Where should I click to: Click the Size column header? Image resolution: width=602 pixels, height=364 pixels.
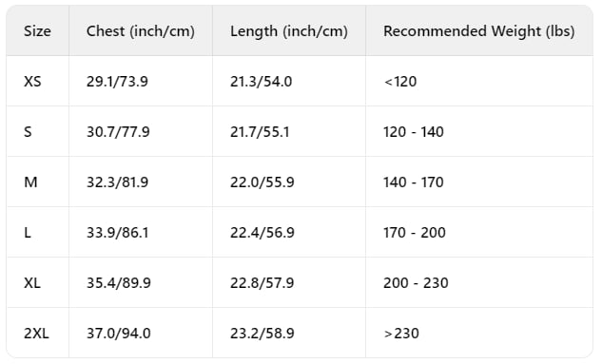click(x=37, y=31)
